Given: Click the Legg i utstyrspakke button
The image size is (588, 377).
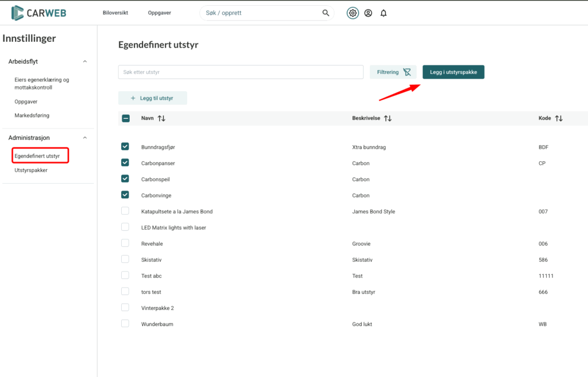Looking at the screenshot, I should (453, 72).
